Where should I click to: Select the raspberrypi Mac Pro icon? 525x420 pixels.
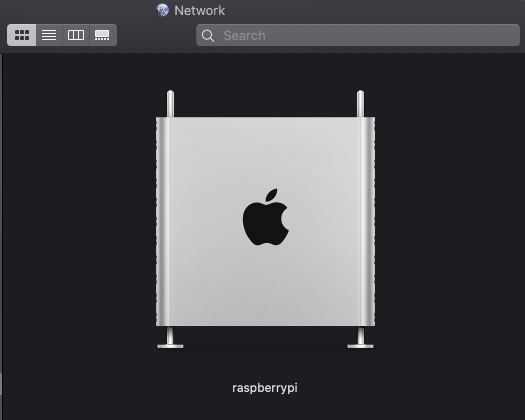(266, 220)
